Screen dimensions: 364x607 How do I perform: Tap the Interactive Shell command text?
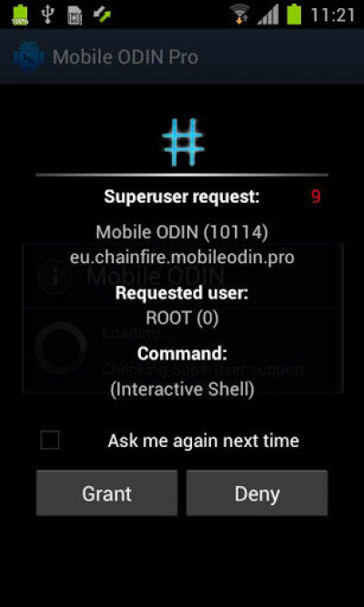pyautogui.click(x=182, y=389)
